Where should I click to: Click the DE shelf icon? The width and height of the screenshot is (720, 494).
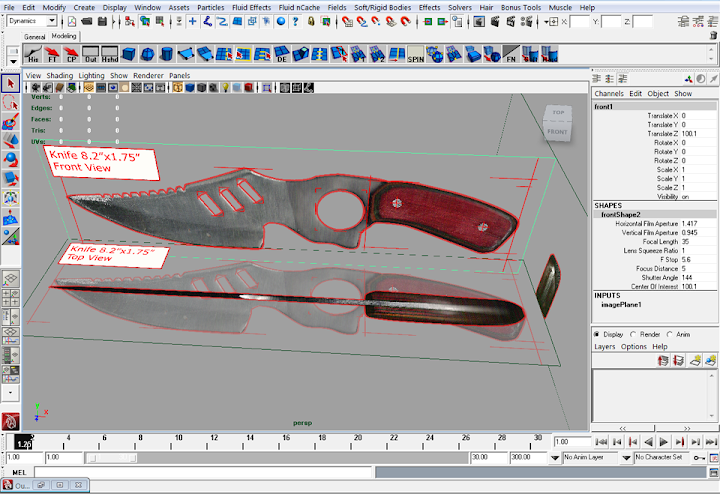click(x=281, y=56)
